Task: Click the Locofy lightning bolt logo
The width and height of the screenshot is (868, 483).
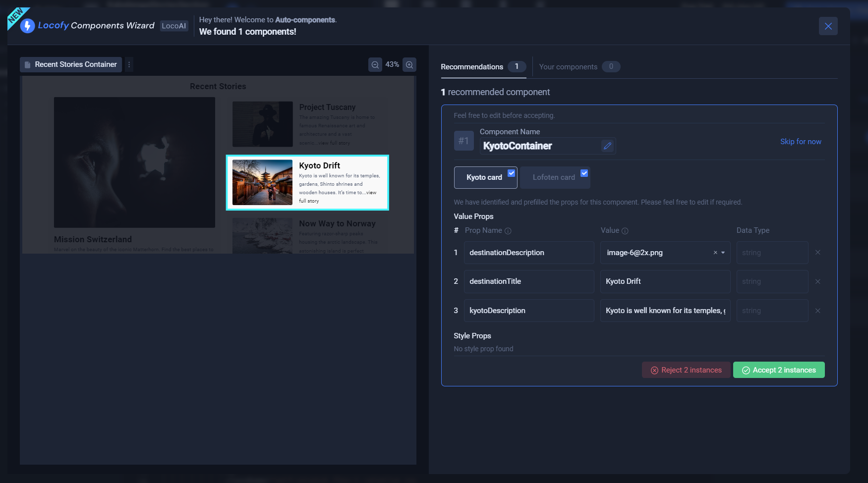Action: 27,25
